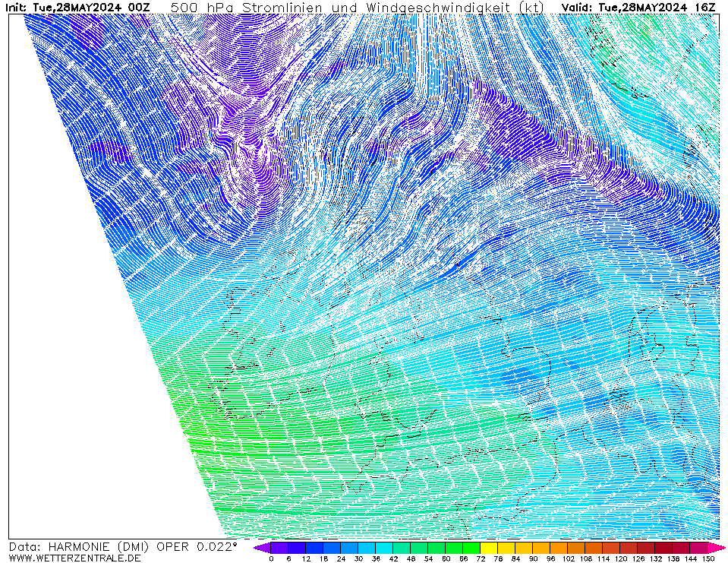Screen dimensions: 728x563
Task: Click the maroon swatch between 138 and 144
Action: tap(682, 548)
